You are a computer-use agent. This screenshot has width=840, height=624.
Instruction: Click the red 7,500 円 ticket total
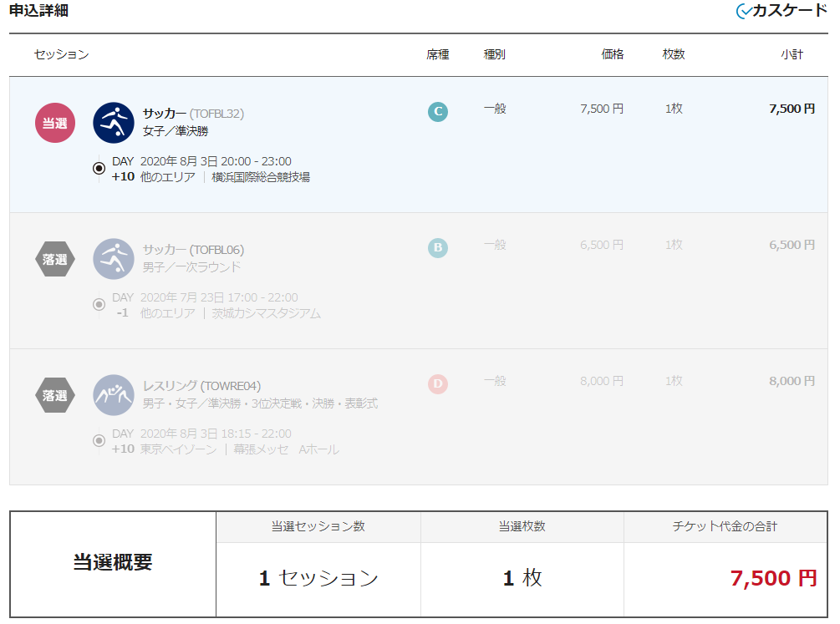[773, 578]
